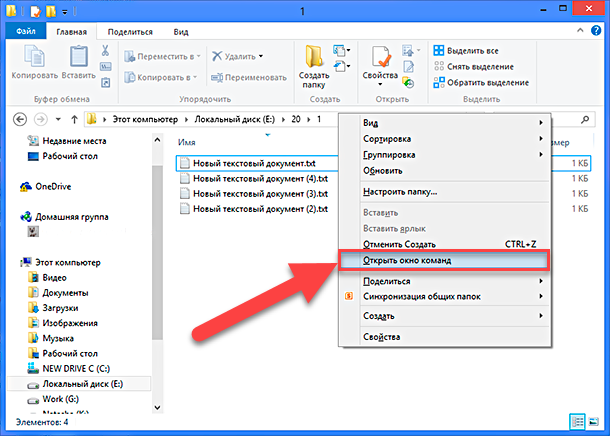The height and width of the screenshot is (436, 610).
Task: Switch to the Поделиться tab
Action: point(130,32)
